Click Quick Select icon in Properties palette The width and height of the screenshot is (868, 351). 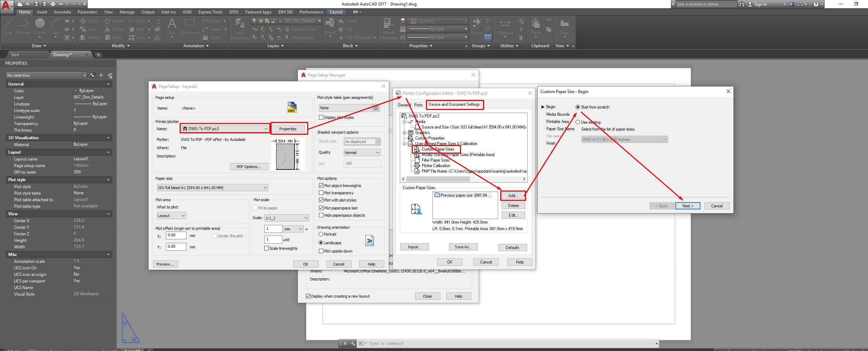pos(110,75)
